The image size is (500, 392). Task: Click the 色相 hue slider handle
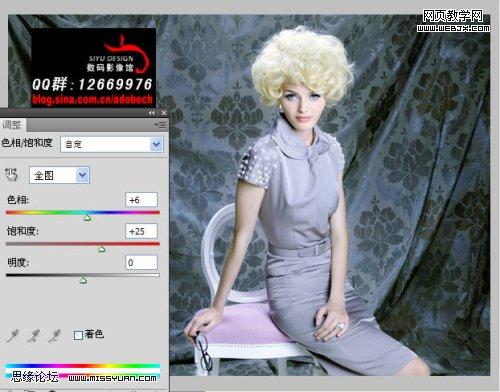[x=87, y=218]
